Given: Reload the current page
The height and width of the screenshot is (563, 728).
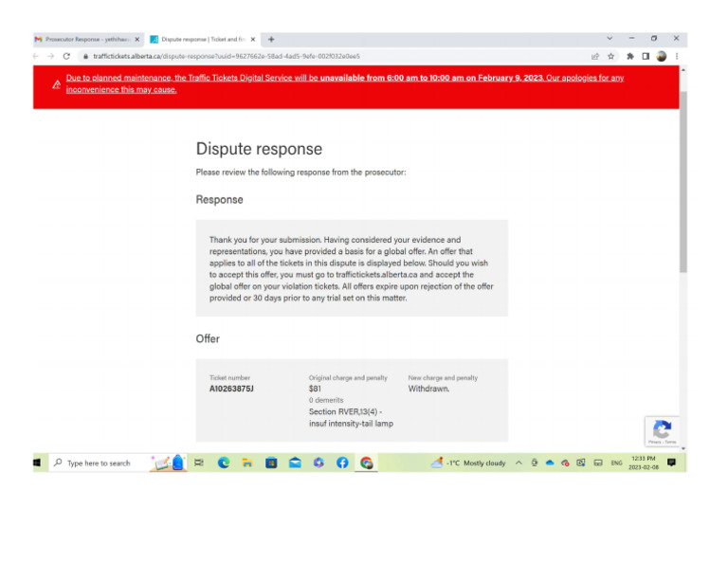Looking at the screenshot, I should (x=66, y=56).
